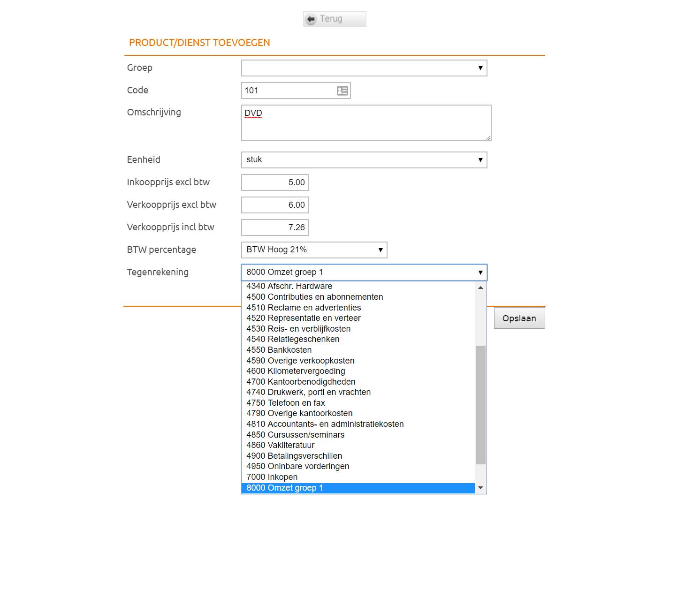Select 4860 Vakliteratuur option
Viewport: 700px width, 606px height.
pyautogui.click(x=358, y=445)
